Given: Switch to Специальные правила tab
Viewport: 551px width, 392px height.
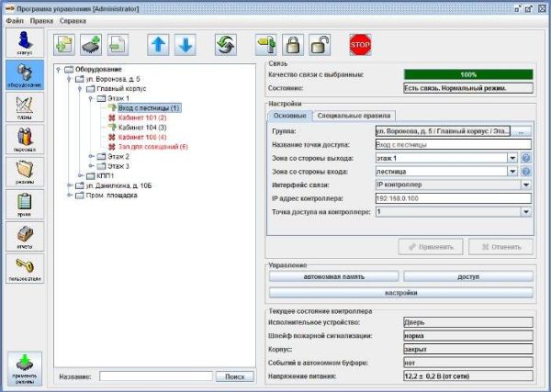Looking at the screenshot, I should click(354, 116).
